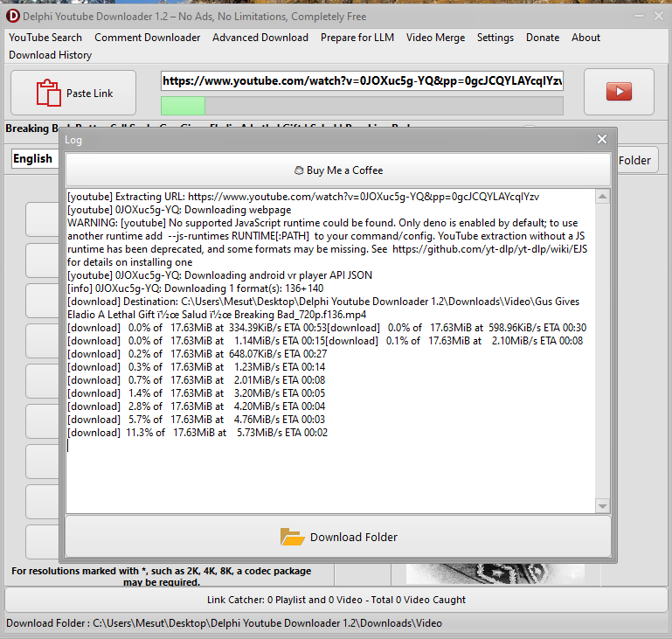
Task: Open the English language dropdown
Action: [35, 158]
